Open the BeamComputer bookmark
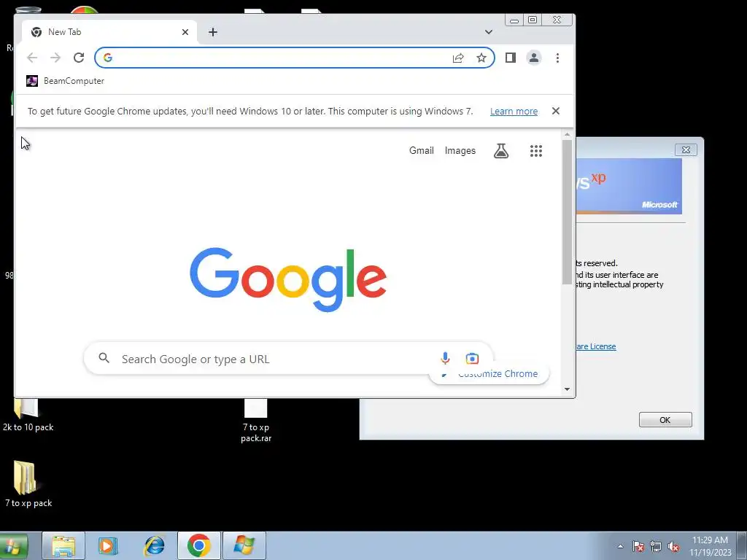This screenshot has height=560, width=747. pos(65,81)
